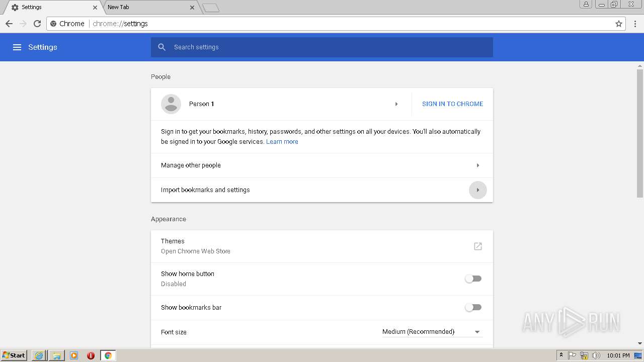The image size is (644, 362).
Task: Click the Show desktop tray button
Action: coord(638,355)
